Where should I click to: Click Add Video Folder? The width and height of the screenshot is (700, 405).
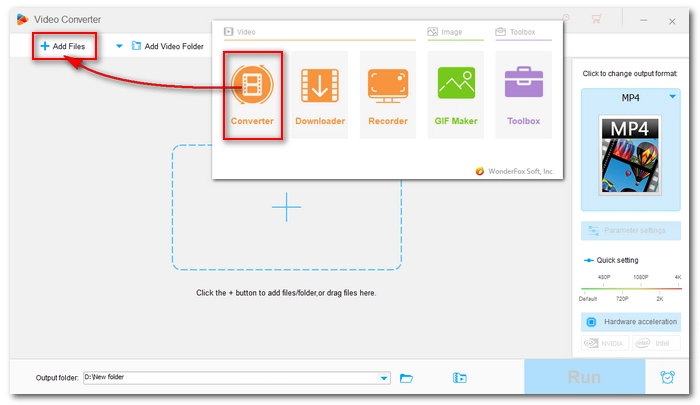pos(168,46)
